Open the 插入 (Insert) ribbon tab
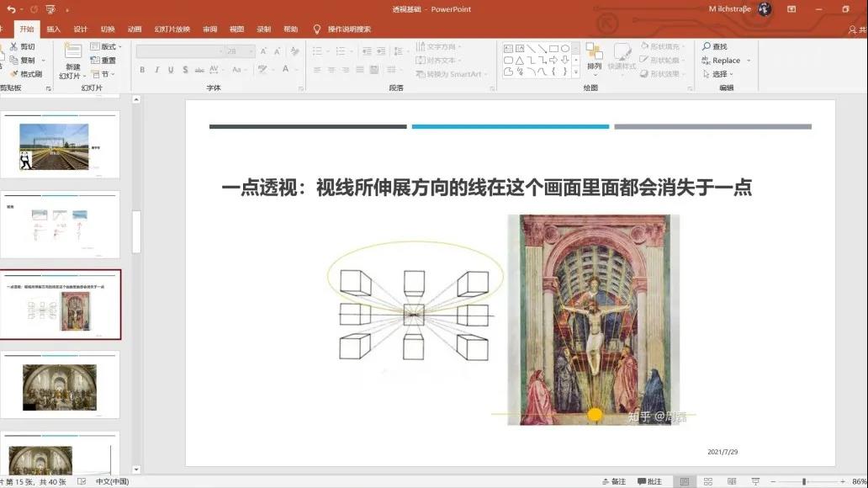Image resolution: width=868 pixels, height=488 pixels. (x=53, y=29)
